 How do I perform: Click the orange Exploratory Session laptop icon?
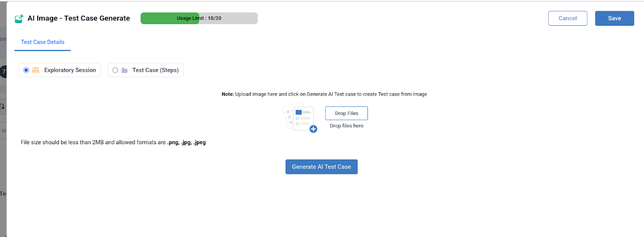tap(35, 70)
